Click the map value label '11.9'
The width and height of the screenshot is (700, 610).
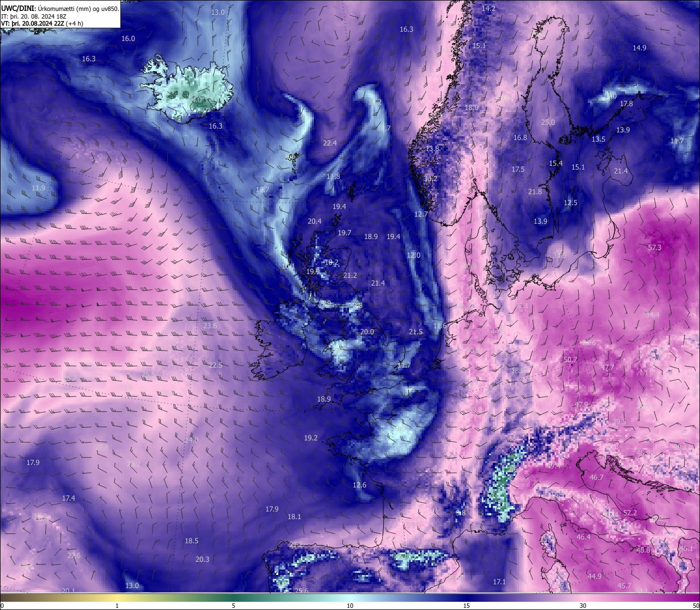(38, 188)
